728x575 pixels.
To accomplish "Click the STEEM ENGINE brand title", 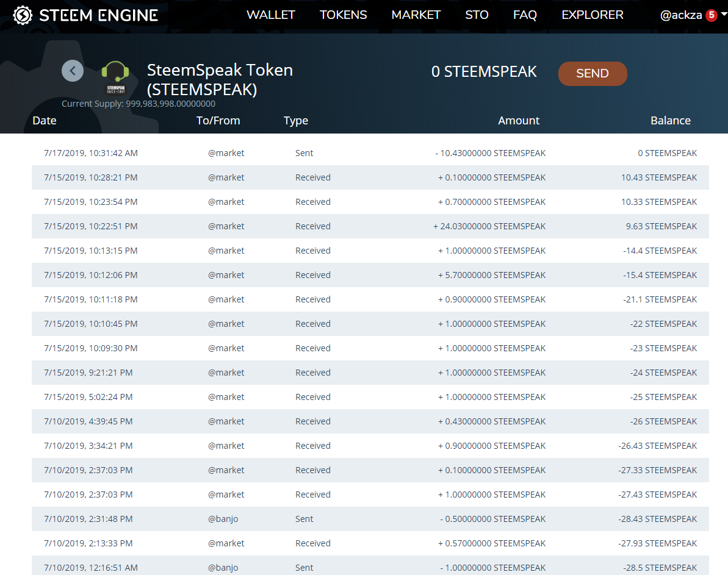I will pos(98,15).
